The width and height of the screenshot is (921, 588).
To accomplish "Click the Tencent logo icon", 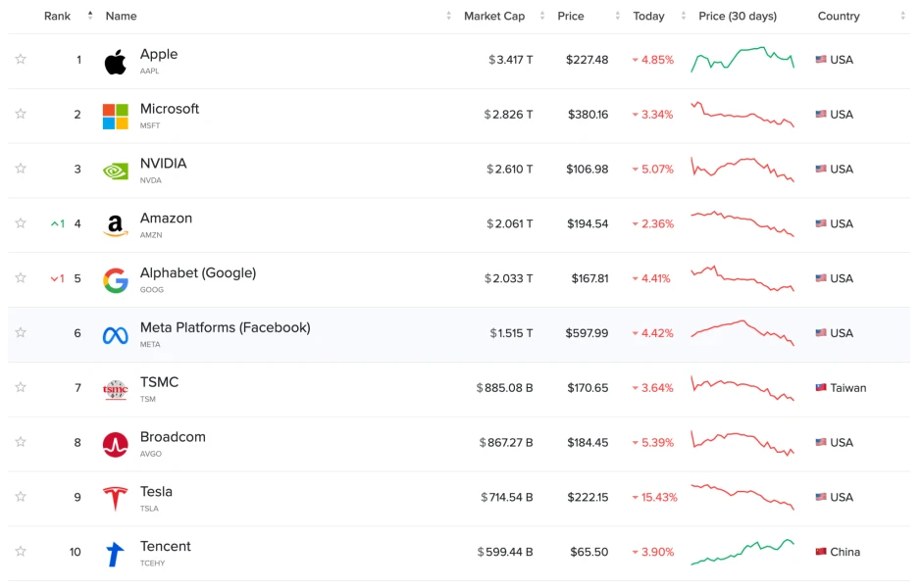I will (115, 554).
